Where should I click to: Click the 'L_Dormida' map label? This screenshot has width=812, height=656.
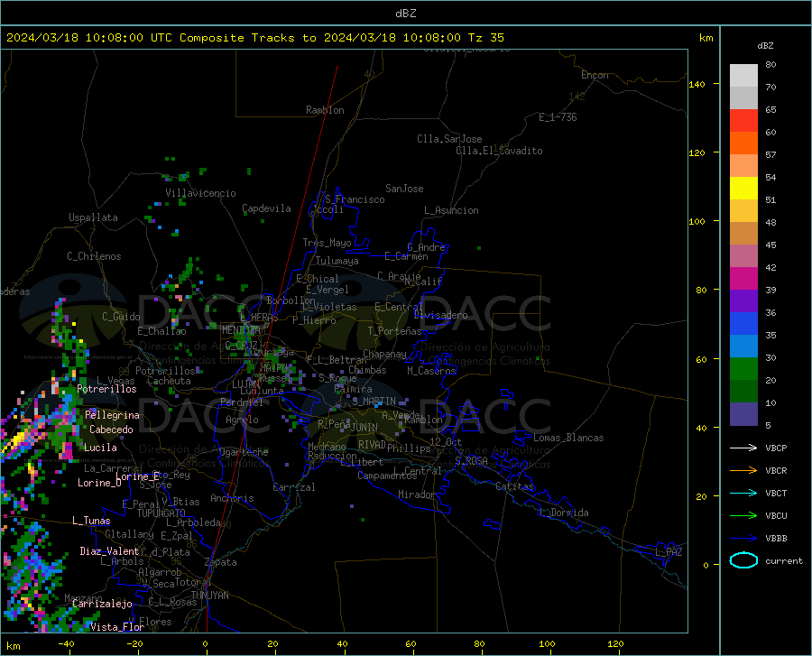(564, 513)
